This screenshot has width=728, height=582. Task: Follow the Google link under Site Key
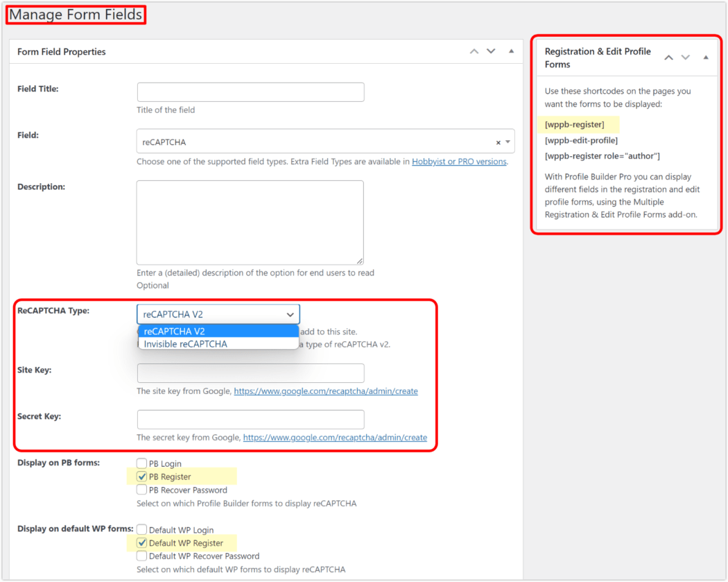point(326,391)
